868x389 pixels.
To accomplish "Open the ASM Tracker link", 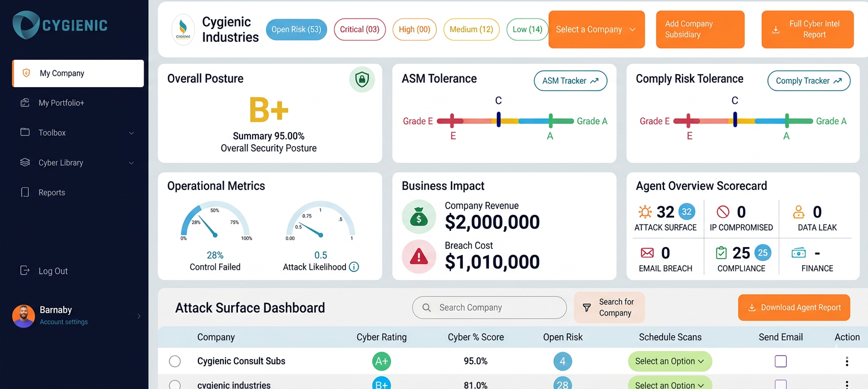I will (570, 81).
